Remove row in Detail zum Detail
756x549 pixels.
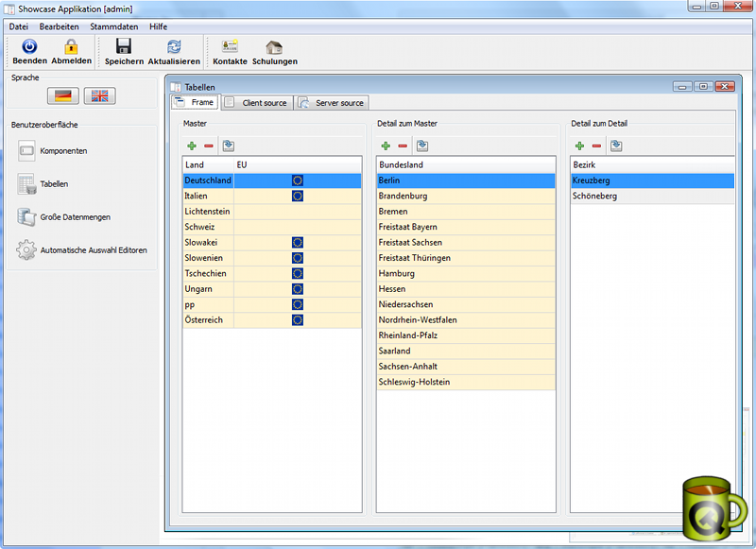coord(596,146)
